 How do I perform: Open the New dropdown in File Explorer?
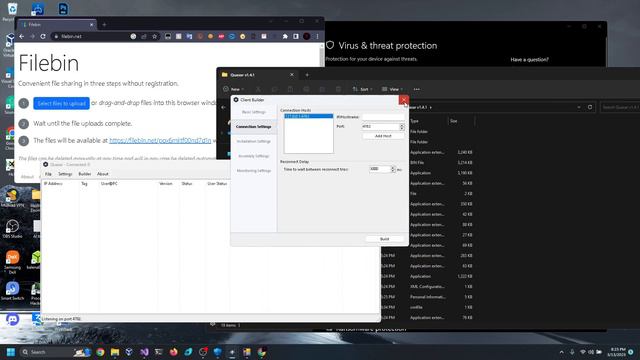click(234, 89)
